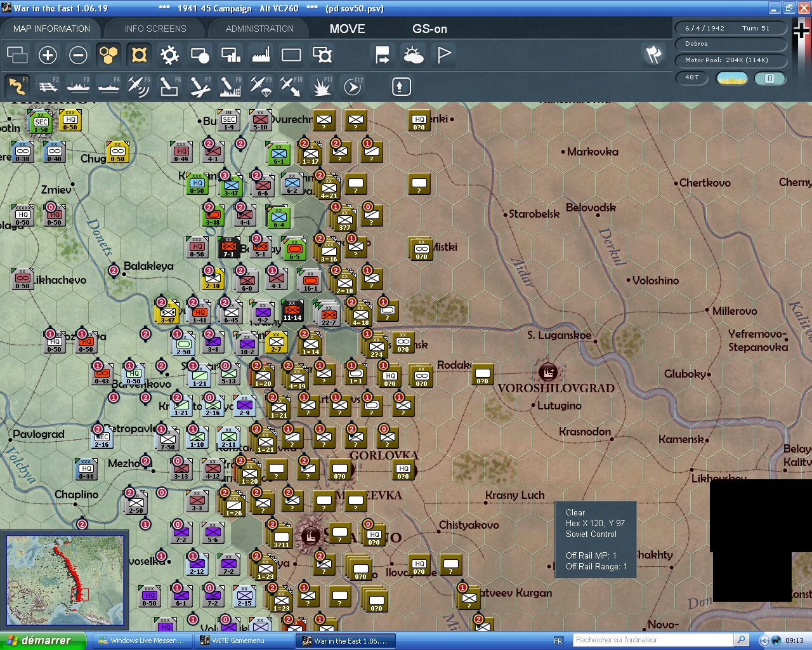Image resolution: width=812 pixels, height=650 pixels.
Task: Open the ADMINISTRATION menu
Action: click(258, 28)
